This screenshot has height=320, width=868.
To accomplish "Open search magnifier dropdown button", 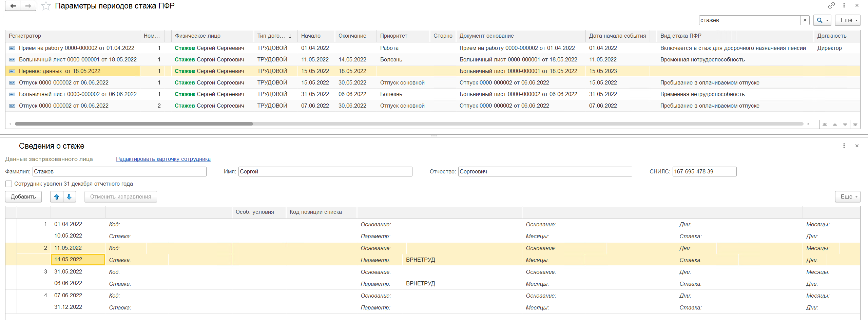I will (x=822, y=20).
